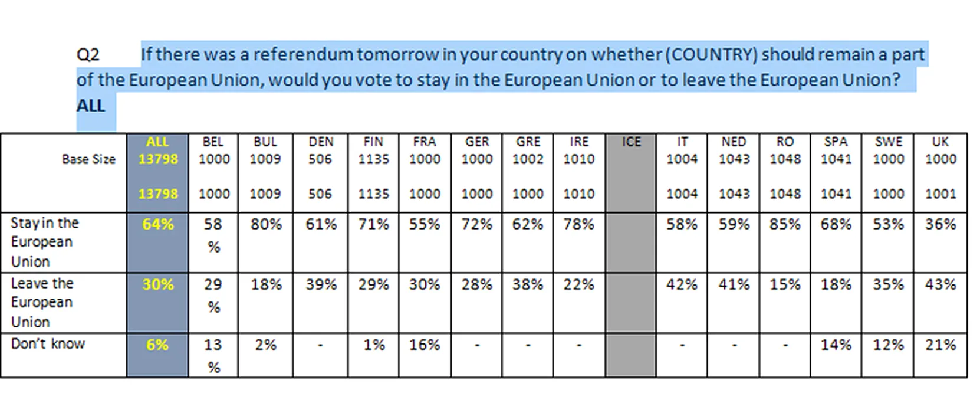Select the Don't know row label
Image resolution: width=980 pixels, height=413 pixels.
tap(48, 343)
